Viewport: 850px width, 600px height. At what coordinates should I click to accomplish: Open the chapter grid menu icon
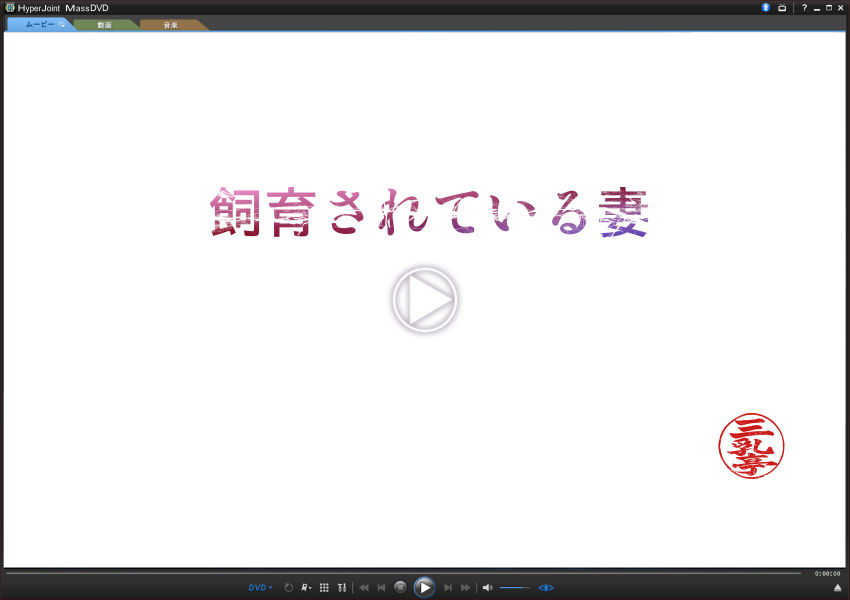[x=324, y=588]
